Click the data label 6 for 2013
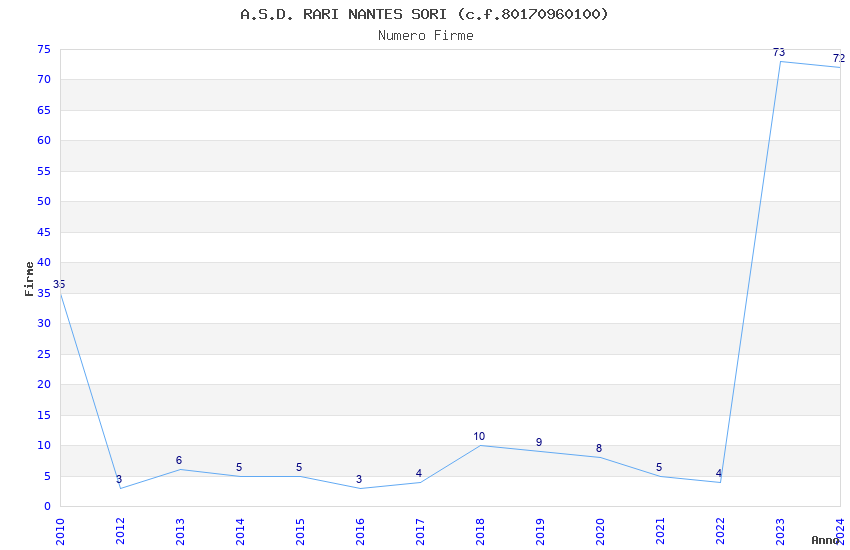This screenshot has width=850, height=550. tap(179, 461)
